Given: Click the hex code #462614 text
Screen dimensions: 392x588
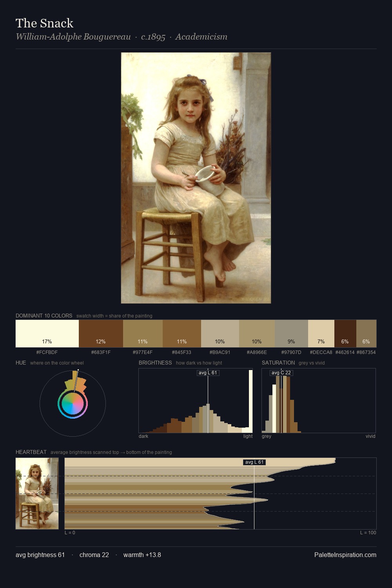Looking at the screenshot, I should (345, 352).
